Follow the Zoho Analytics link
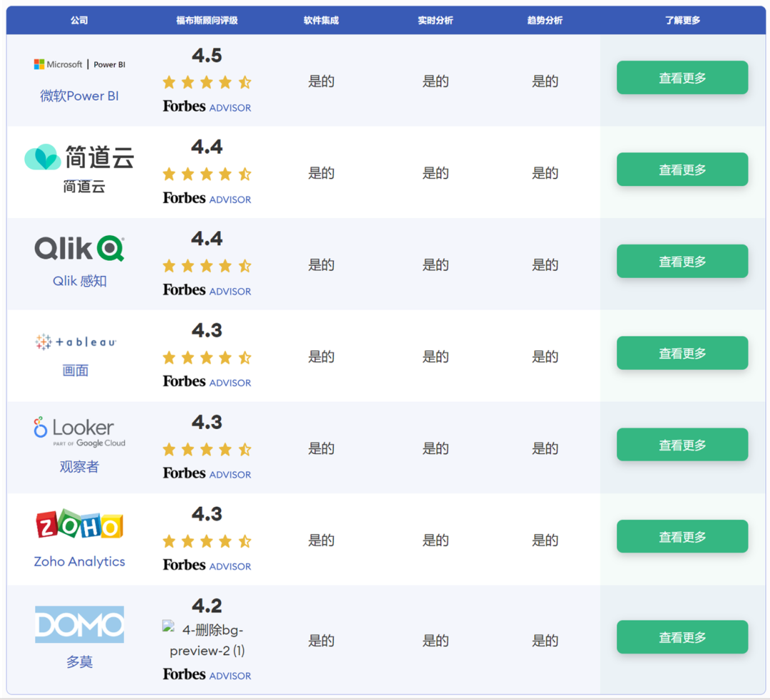Image resolution: width=770 pixels, height=700 pixels. [x=80, y=561]
